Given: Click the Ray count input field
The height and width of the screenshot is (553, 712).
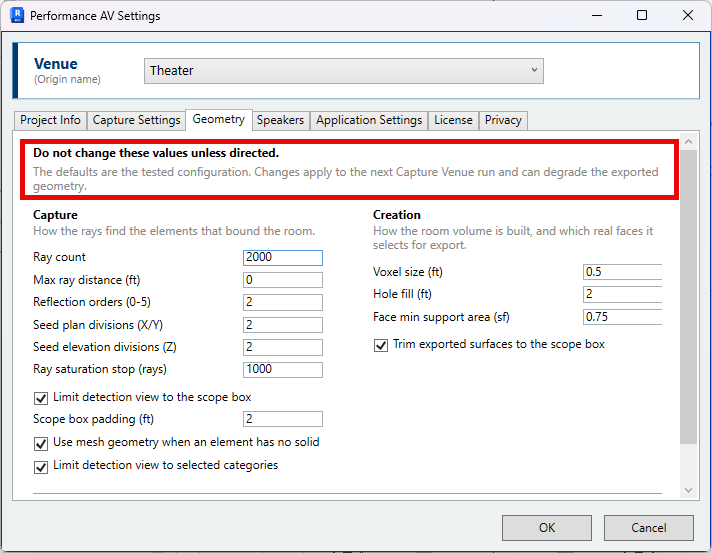Looking at the screenshot, I should click(282, 257).
